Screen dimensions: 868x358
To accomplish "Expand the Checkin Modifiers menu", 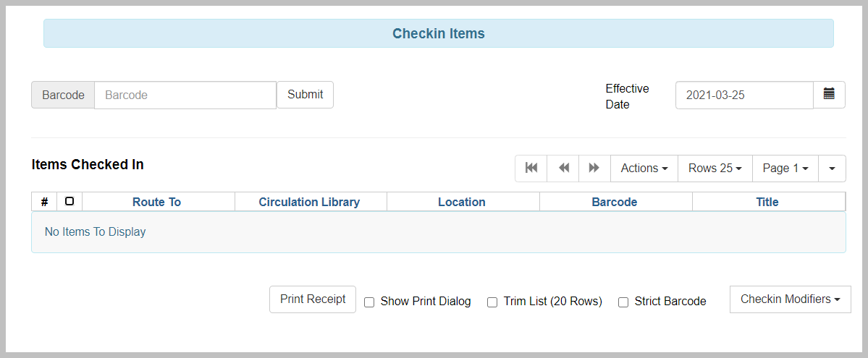I will pos(790,299).
